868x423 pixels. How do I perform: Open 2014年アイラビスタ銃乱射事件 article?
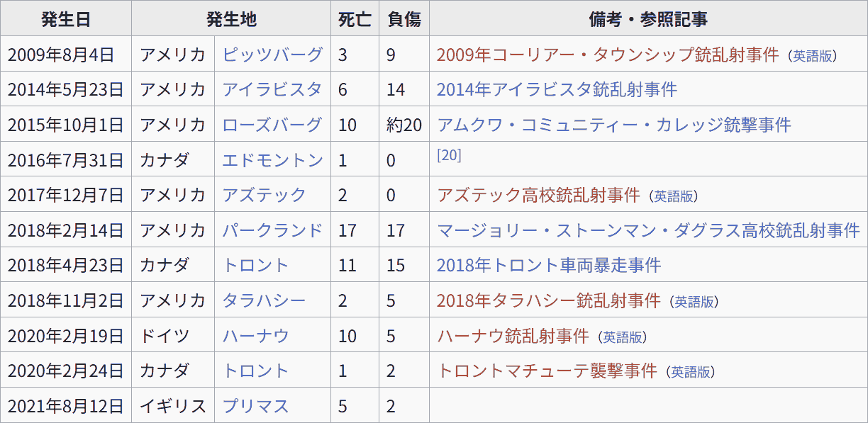pos(557,89)
